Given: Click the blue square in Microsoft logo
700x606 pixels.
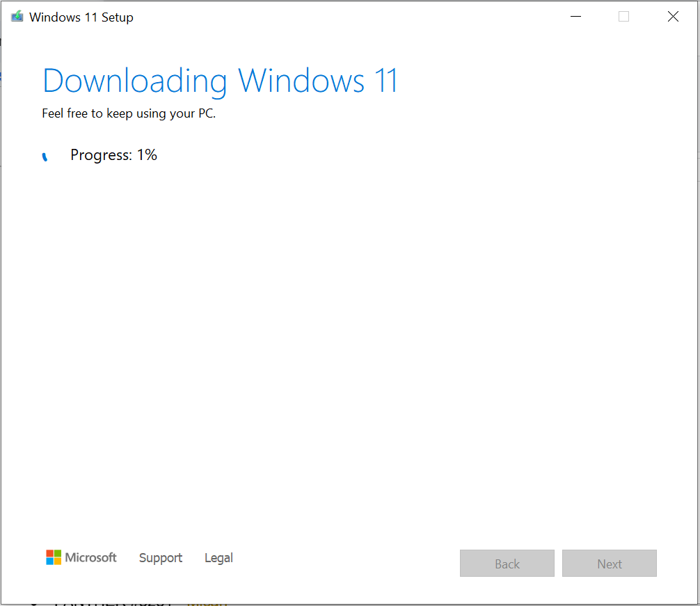Looking at the screenshot, I should 50,561.
